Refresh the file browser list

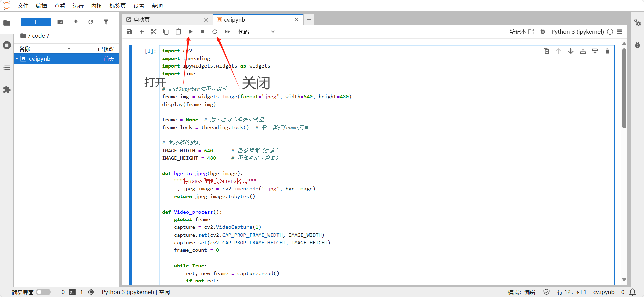click(91, 22)
